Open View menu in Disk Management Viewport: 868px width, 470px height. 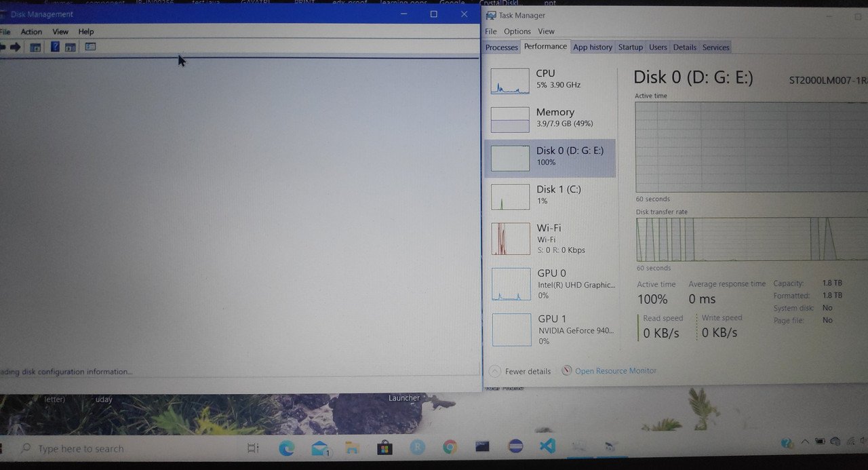click(x=60, y=32)
